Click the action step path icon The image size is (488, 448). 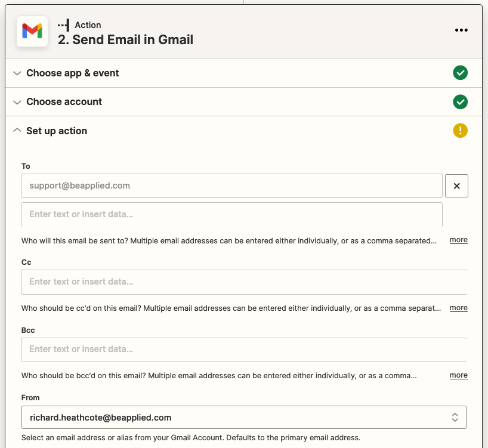tap(63, 25)
